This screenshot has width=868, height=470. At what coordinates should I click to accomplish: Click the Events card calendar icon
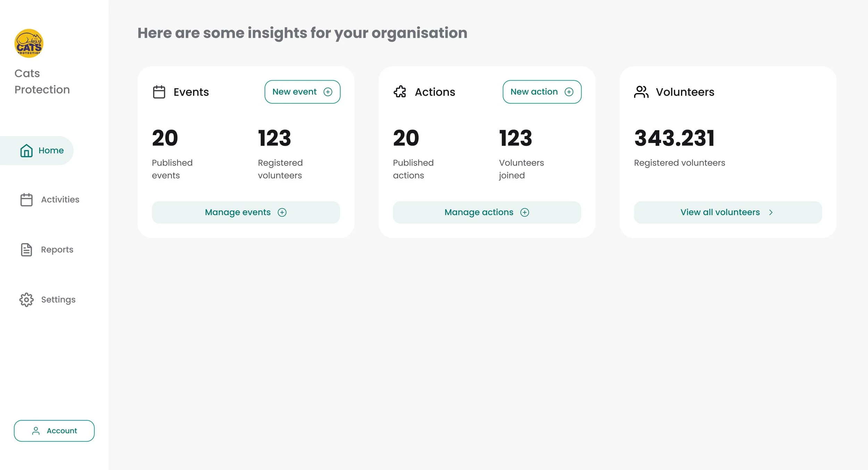(x=159, y=92)
